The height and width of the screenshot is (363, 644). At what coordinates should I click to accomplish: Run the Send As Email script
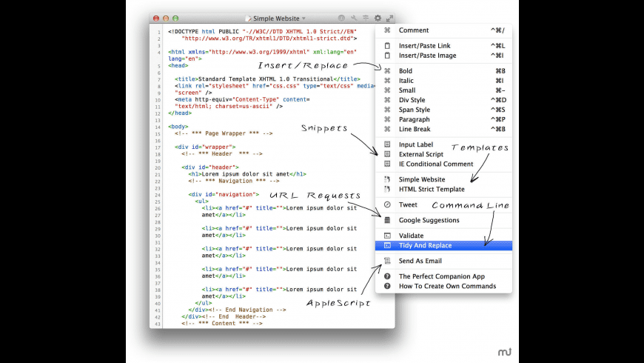click(x=443, y=261)
